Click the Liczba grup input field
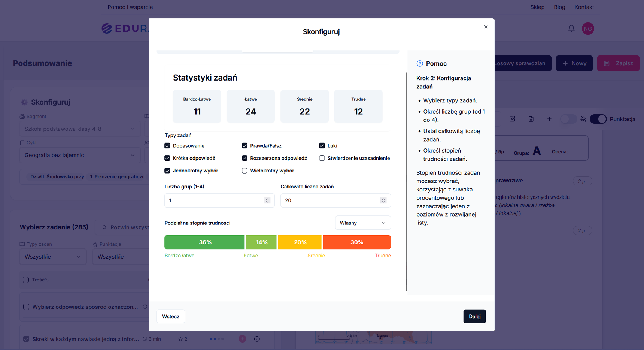 219,200
